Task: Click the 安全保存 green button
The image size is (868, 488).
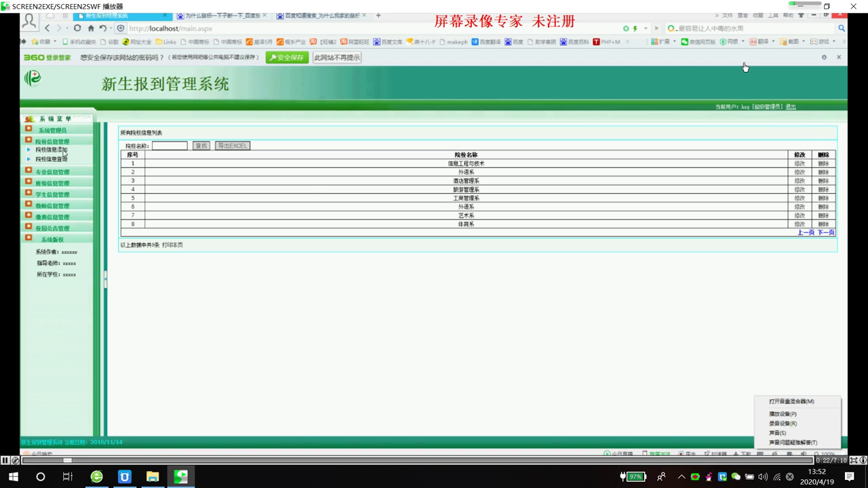Action: [x=287, y=58]
